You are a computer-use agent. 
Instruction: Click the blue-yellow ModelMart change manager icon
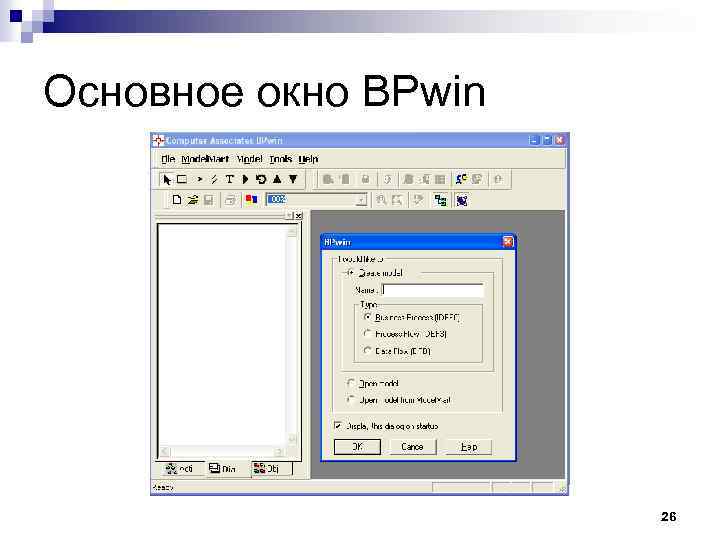461,179
